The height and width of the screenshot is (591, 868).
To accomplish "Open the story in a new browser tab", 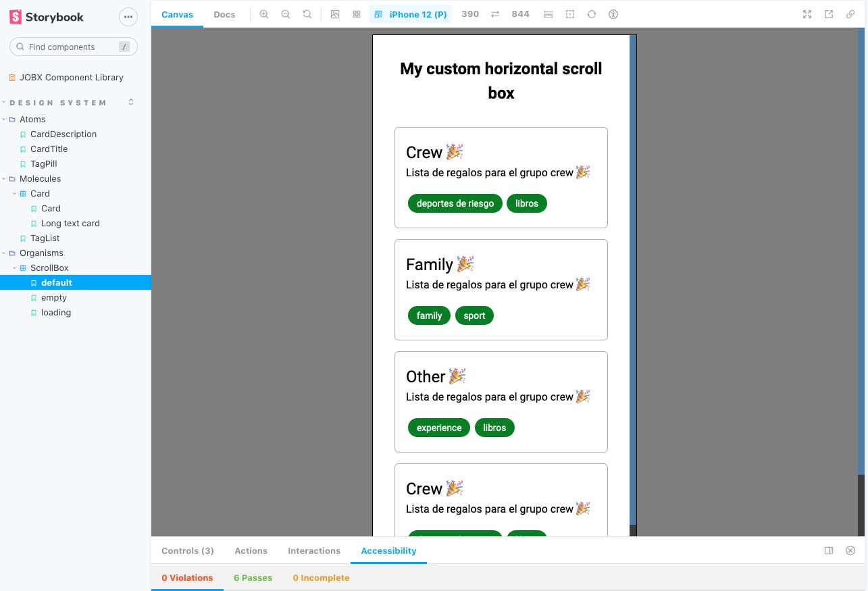I will click(x=828, y=14).
